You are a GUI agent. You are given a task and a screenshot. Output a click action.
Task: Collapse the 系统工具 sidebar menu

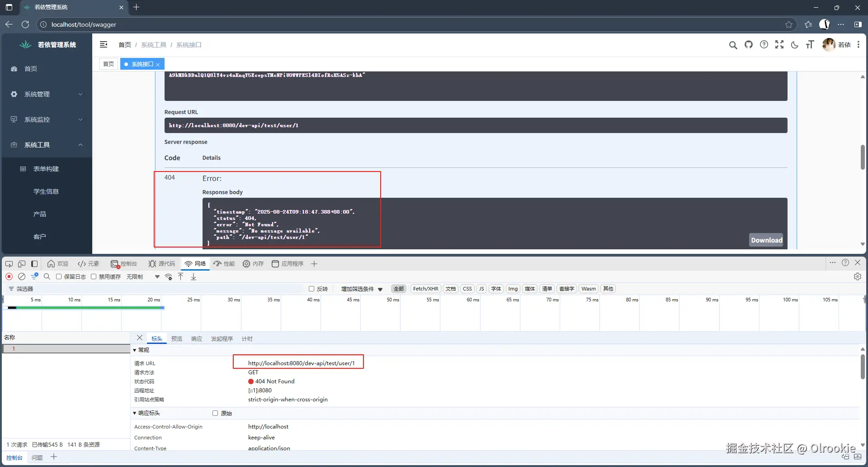pyautogui.click(x=47, y=145)
